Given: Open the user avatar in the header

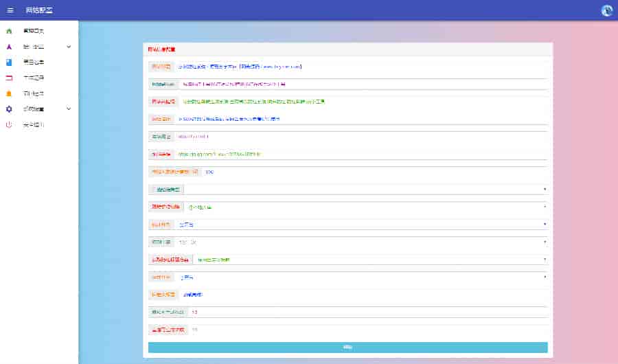Looking at the screenshot, I should [x=606, y=10].
